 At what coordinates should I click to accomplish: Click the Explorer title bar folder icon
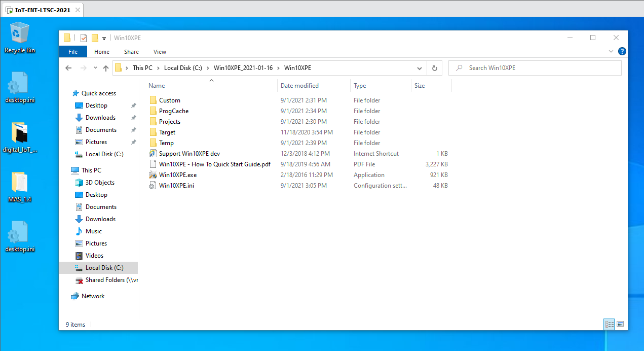[67, 38]
